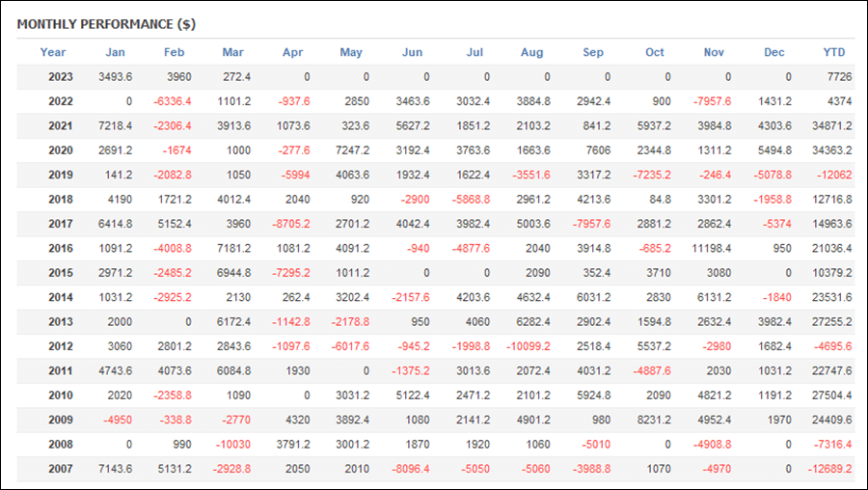This screenshot has width=868, height=490.
Task: Click the 2019 YTD value -12062
Action: coord(834,175)
